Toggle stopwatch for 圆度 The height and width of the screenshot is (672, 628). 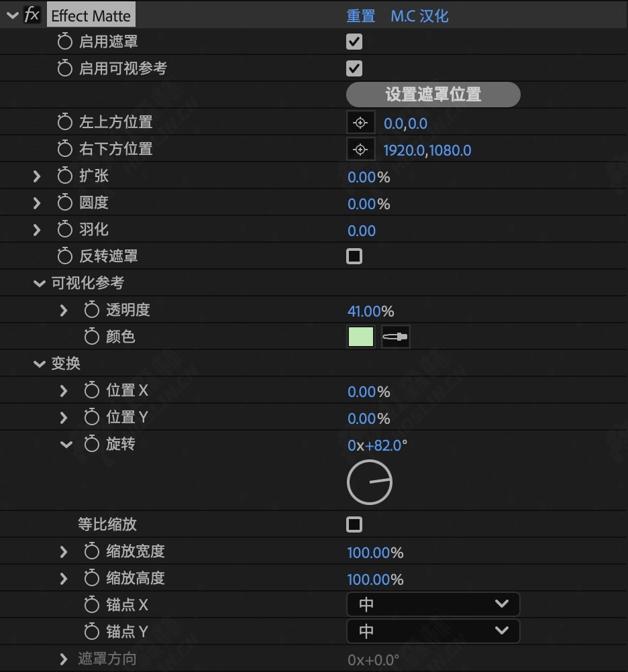64,203
